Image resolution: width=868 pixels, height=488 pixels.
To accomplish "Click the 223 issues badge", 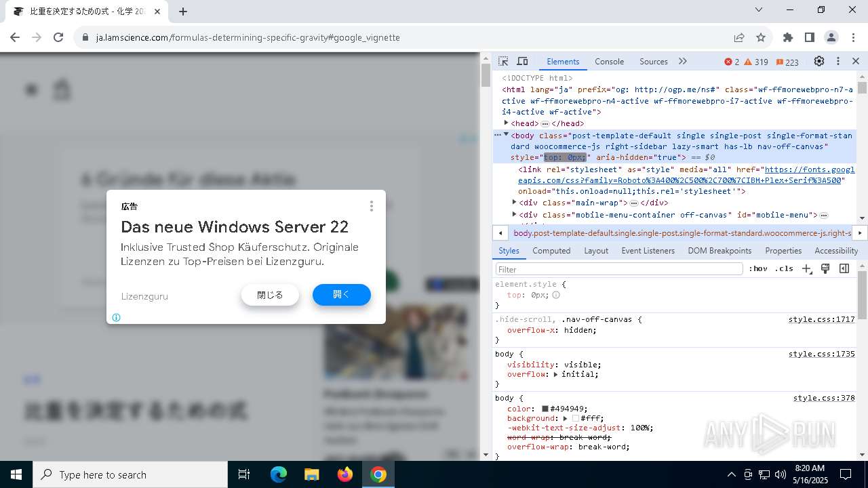I will pos(787,62).
